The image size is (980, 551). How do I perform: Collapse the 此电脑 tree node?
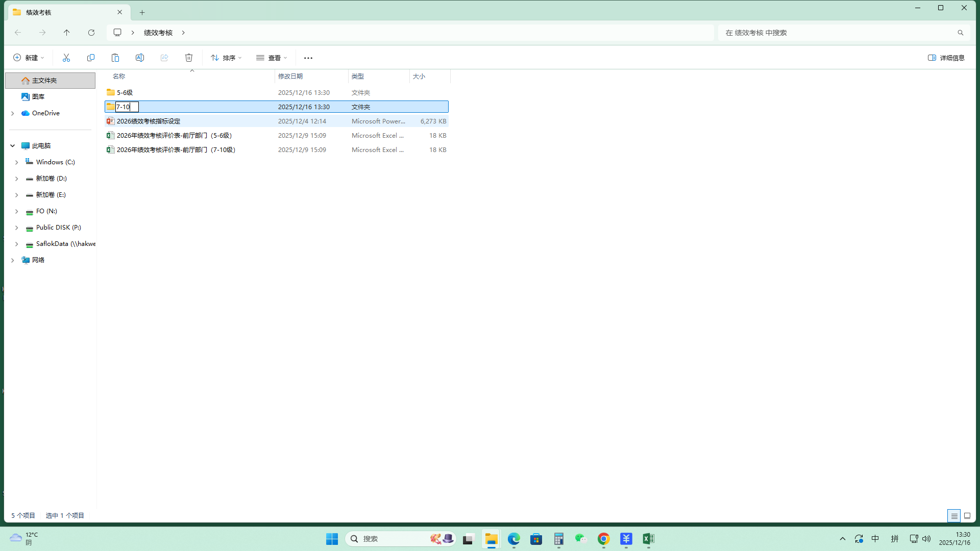click(12, 146)
